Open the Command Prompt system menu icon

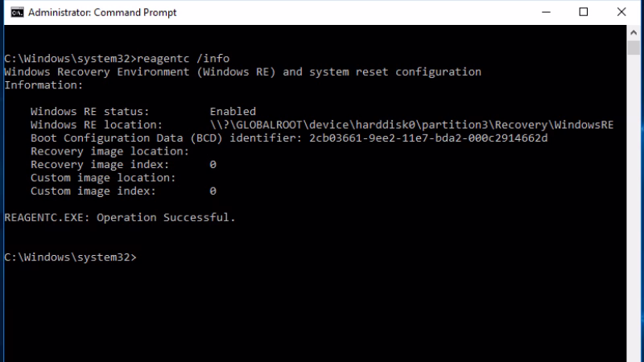pos(14,12)
